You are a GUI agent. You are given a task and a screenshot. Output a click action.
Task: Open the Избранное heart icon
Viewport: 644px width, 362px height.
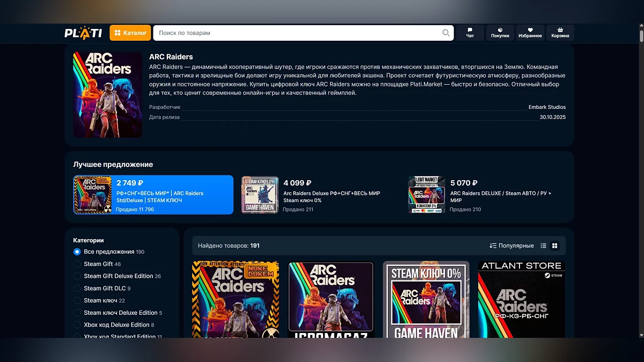coord(530,33)
